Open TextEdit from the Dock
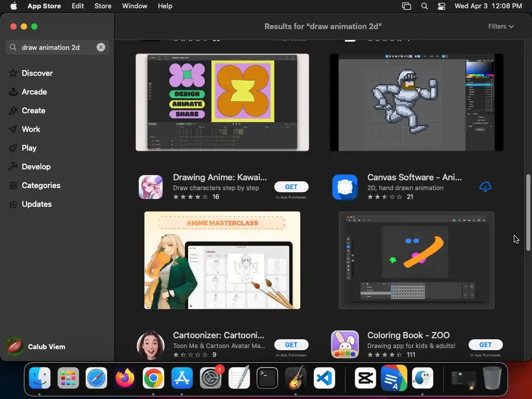The width and height of the screenshot is (532, 399). (x=239, y=378)
